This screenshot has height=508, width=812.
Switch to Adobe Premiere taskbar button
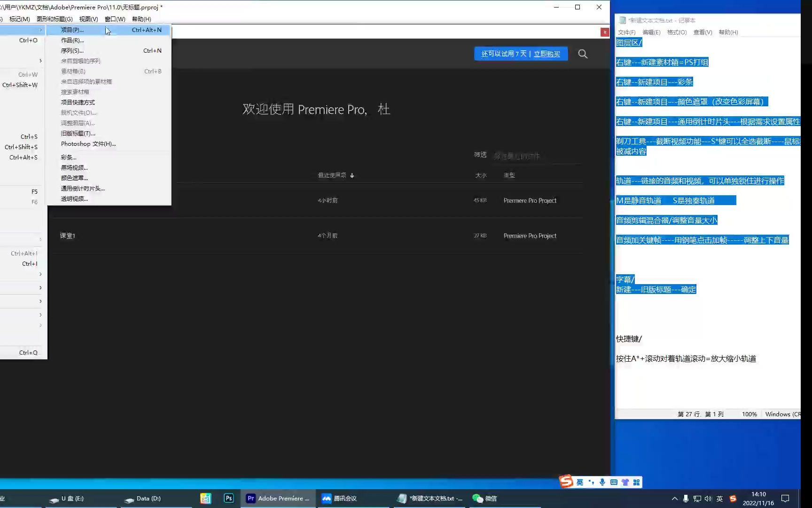(x=278, y=498)
